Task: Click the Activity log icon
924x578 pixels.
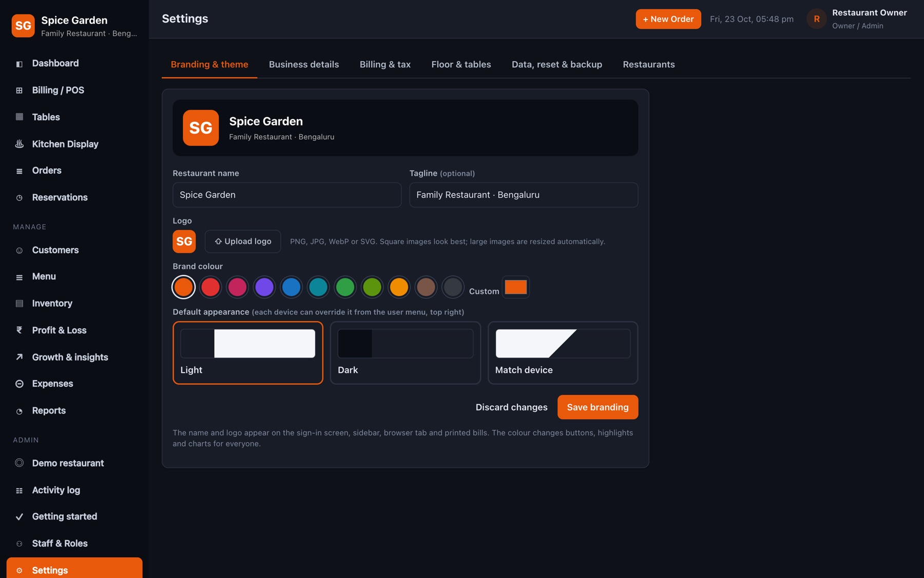Action: tap(20, 490)
